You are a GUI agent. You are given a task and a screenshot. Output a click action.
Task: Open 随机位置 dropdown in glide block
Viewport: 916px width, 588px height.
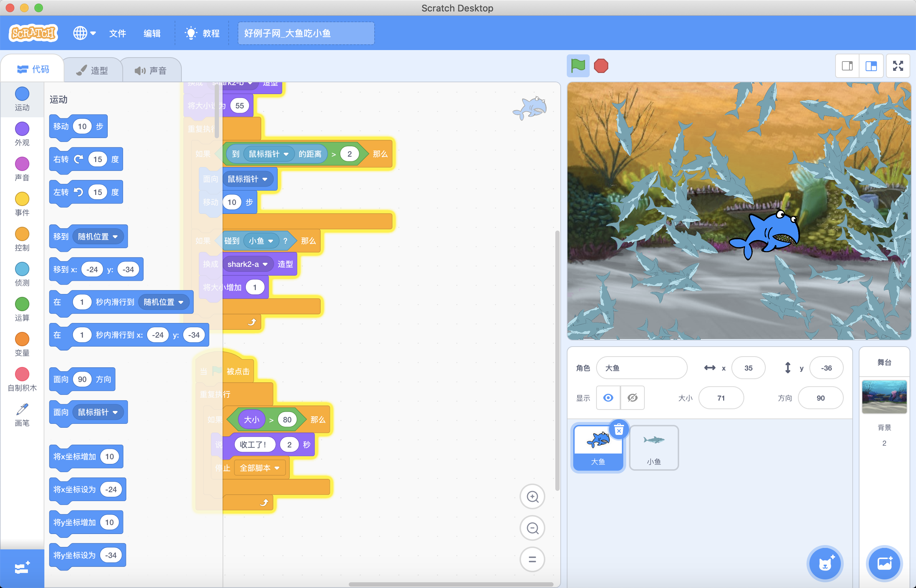[x=164, y=302]
